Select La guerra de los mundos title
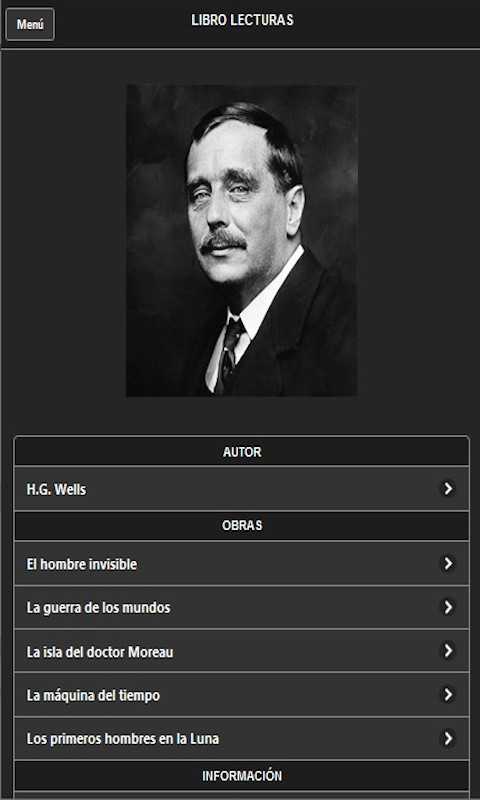Image resolution: width=480 pixels, height=800 pixels. click(x=98, y=608)
